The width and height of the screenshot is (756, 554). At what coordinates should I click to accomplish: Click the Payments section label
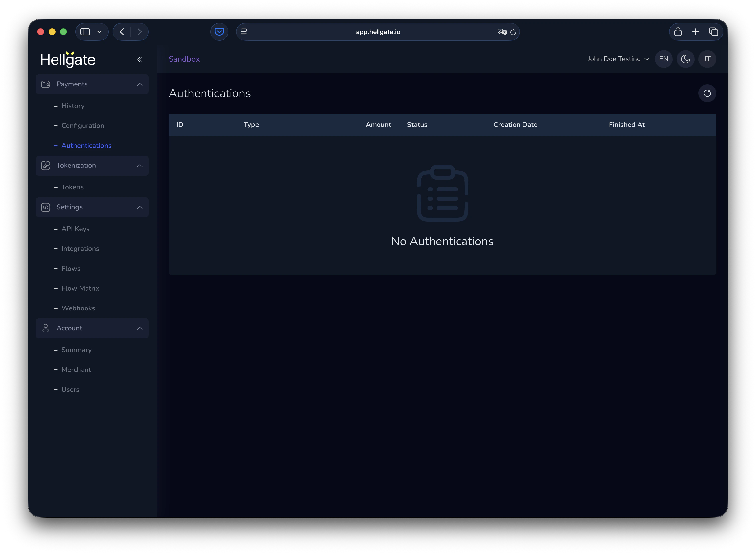[72, 84]
